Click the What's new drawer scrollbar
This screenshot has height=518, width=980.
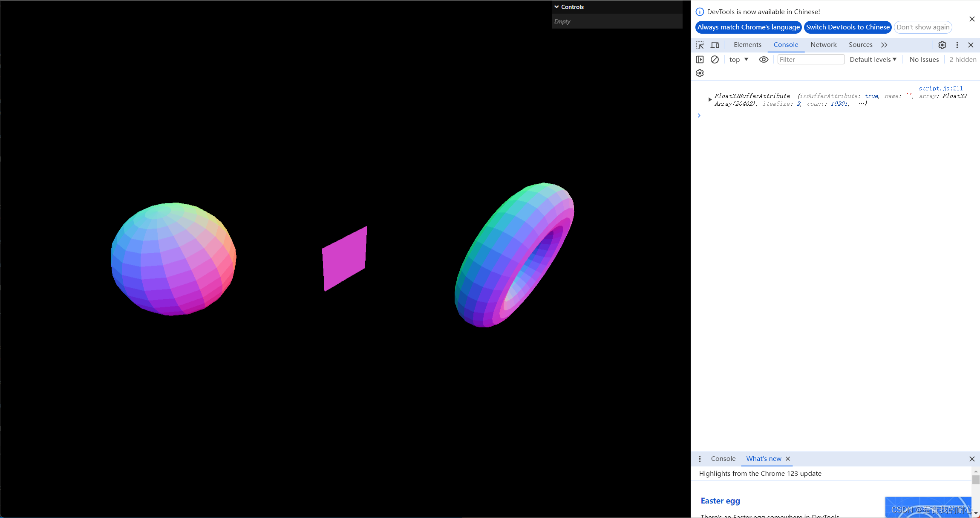pos(975,480)
